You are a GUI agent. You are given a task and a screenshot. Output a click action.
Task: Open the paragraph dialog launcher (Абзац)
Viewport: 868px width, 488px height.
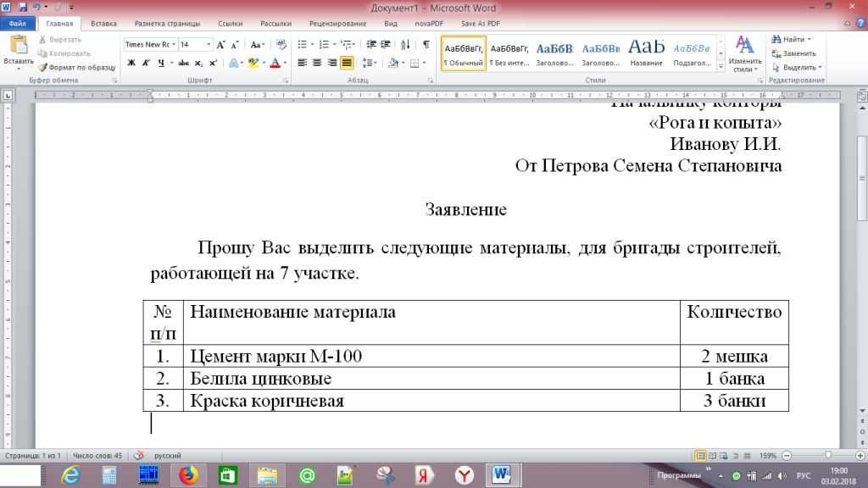[430, 80]
